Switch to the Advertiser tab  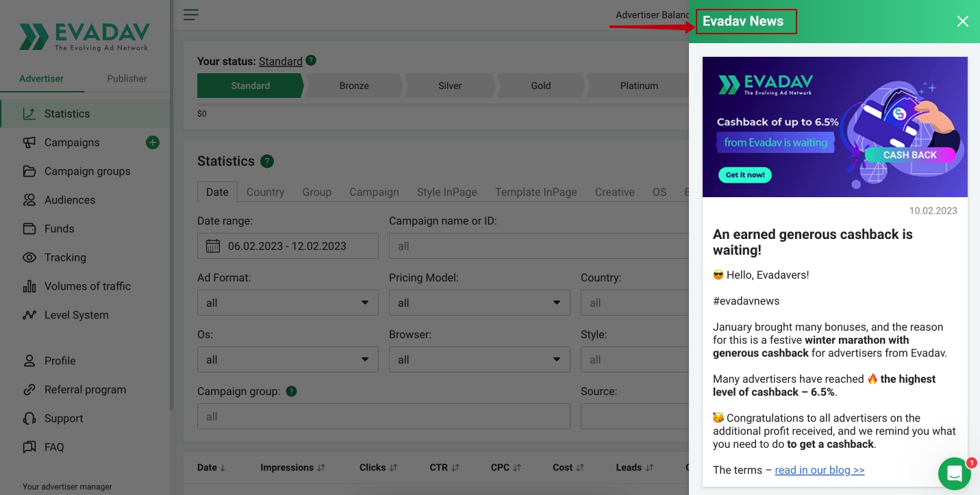coord(42,79)
